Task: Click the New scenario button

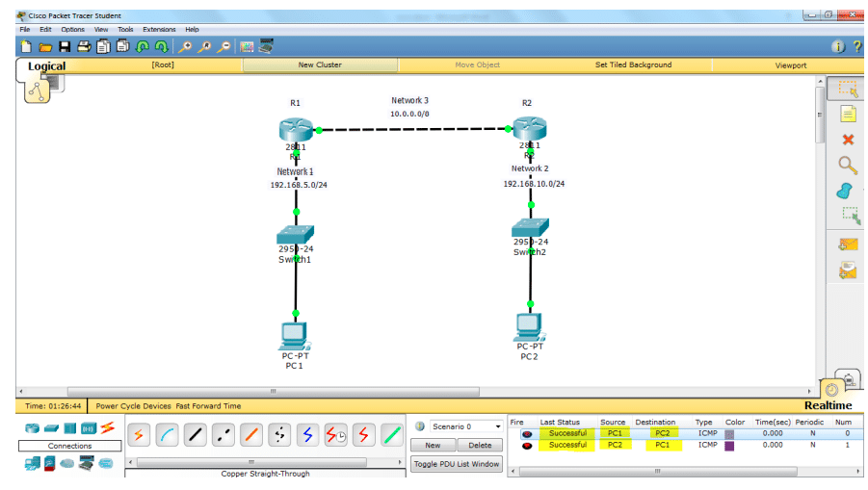Action: tap(433, 445)
